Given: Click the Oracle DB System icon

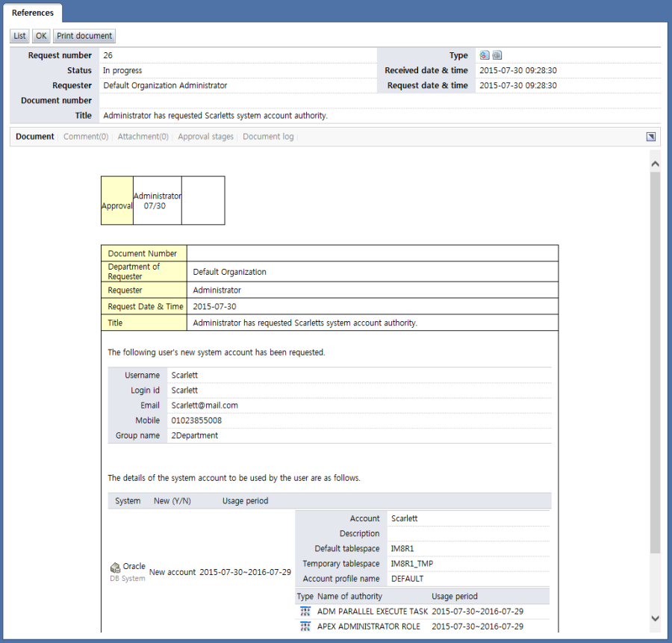Looking at the screenshot, I should (x=115, y=568).
